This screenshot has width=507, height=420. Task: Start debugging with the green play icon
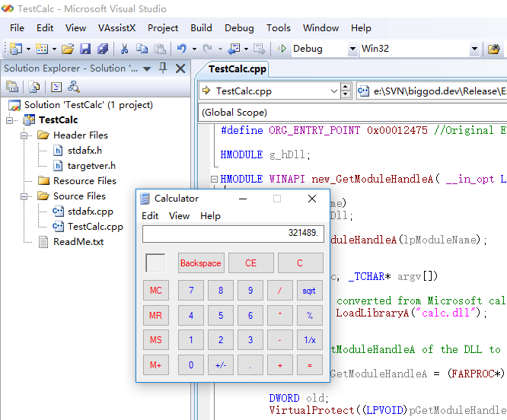(282, 49)
